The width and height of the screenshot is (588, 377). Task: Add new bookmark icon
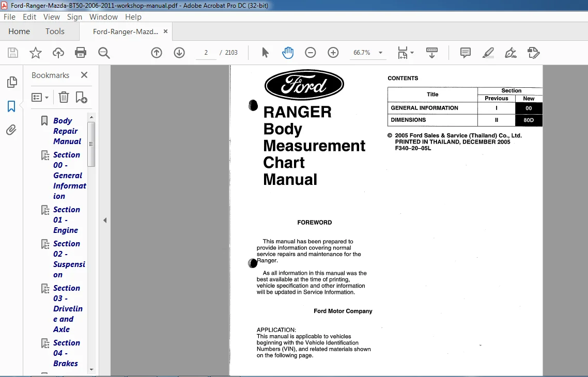click(81, 98)
